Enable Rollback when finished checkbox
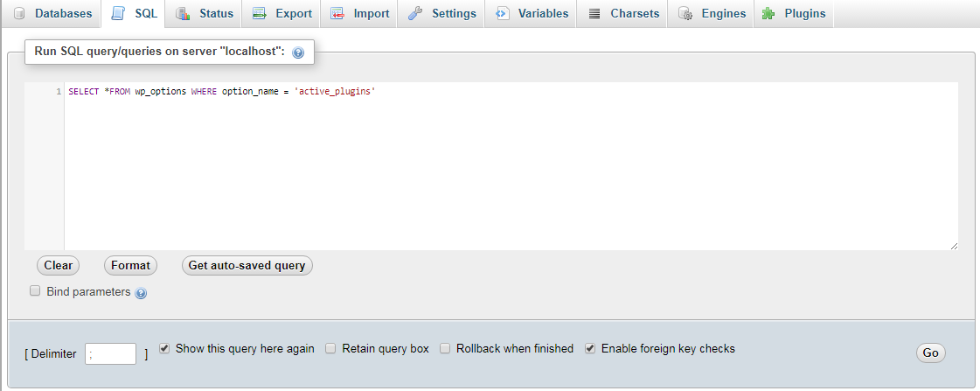This screenshot has width=980, height=391. point(445,348)
